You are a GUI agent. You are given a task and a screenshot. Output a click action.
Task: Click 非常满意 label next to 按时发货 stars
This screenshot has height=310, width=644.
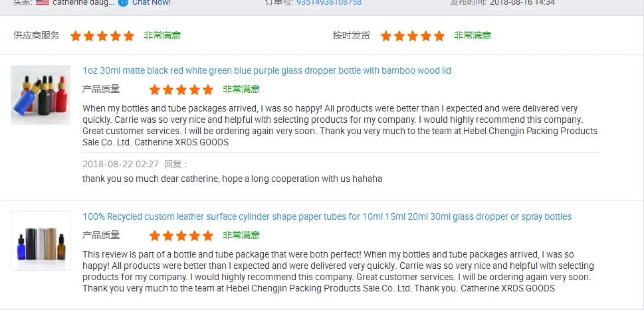pyautogui.click(x=473, y=36)
